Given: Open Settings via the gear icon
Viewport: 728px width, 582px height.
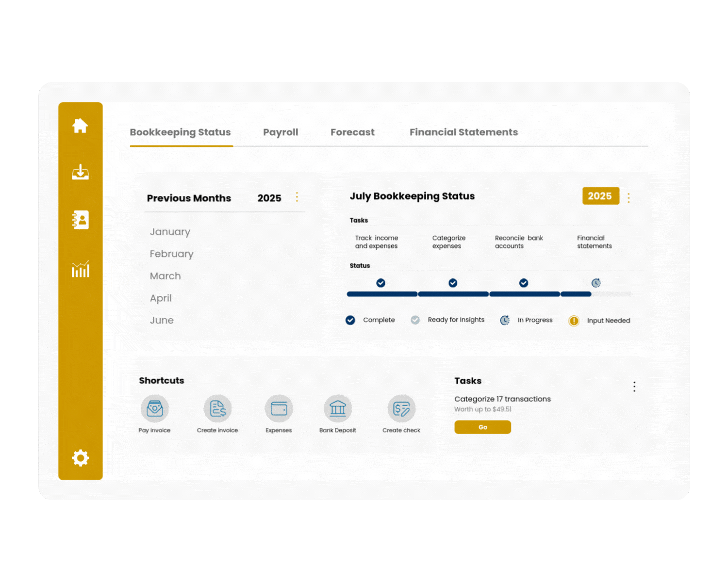Looking at the screenshot, I should click(80, 457).
